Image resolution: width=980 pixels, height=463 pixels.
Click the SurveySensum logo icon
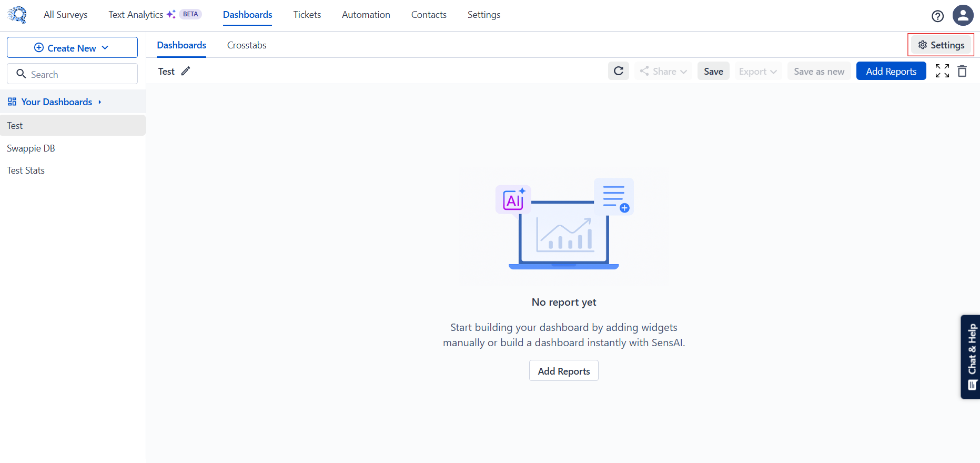(17, 15)
